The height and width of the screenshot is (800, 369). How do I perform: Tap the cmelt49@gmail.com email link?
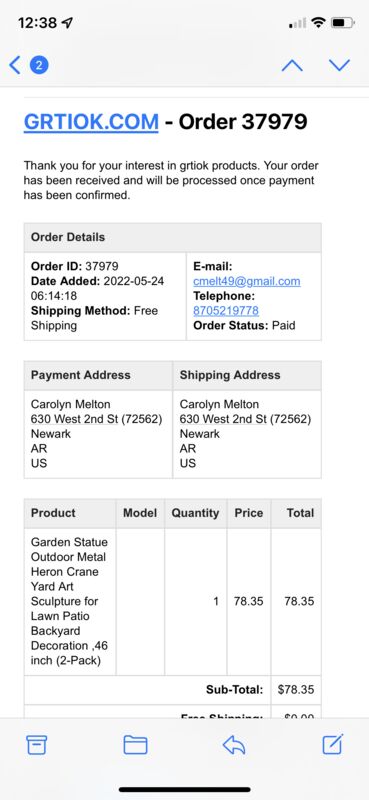tap(247, 281)
